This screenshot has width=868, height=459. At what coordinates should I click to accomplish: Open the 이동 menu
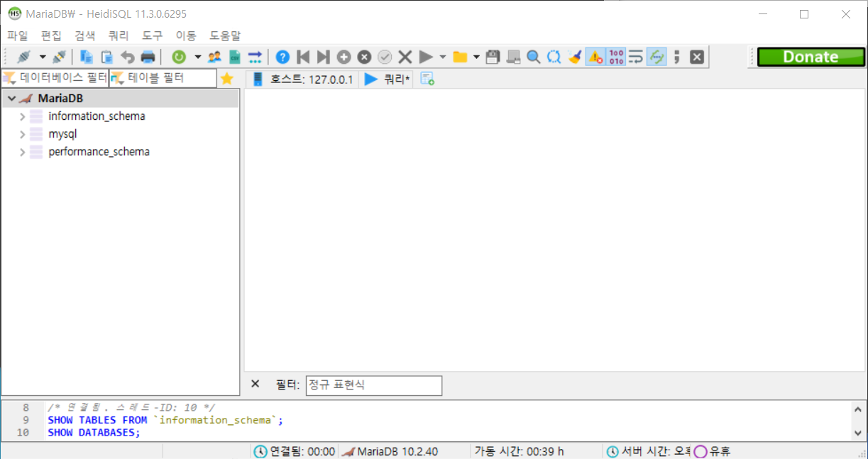[x=186, y=35]
